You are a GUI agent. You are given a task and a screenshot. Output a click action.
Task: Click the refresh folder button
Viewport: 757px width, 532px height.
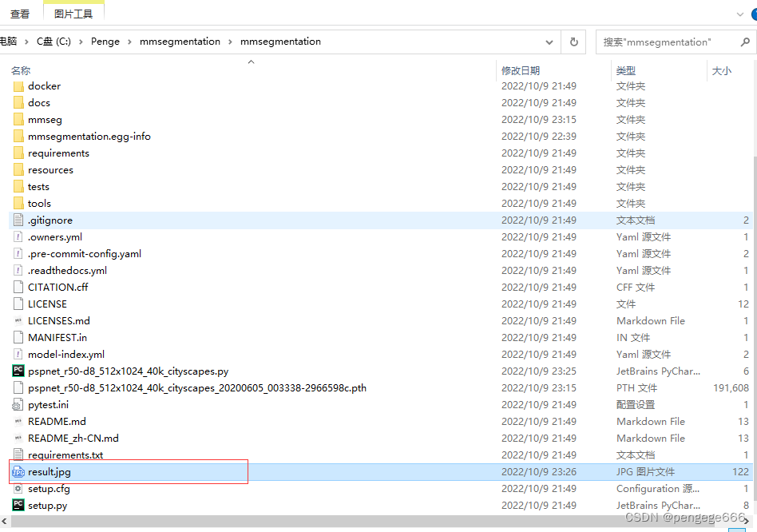point(573,42)
